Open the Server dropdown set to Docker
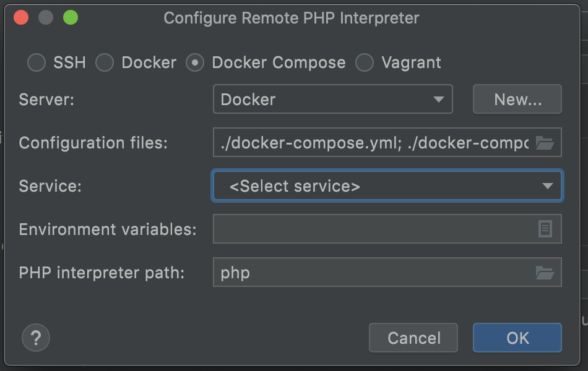 (x=332, y=100)
